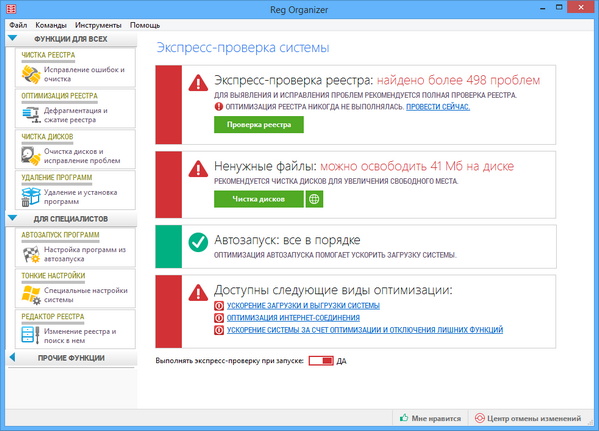The height and width of the screenshot is (431, 599).
Task: Collapse the Для специалистов section arrow
Action: pos(13,218)
